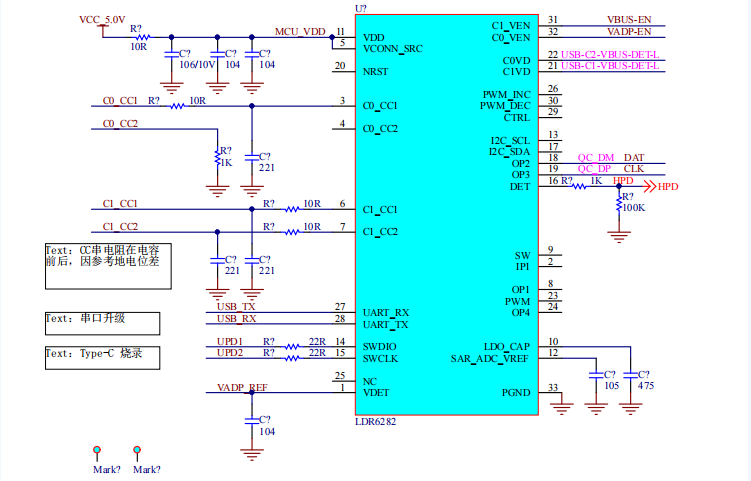Select the C1_VEN pin name
Screen dimensions: 751x481
click(511, 26)
